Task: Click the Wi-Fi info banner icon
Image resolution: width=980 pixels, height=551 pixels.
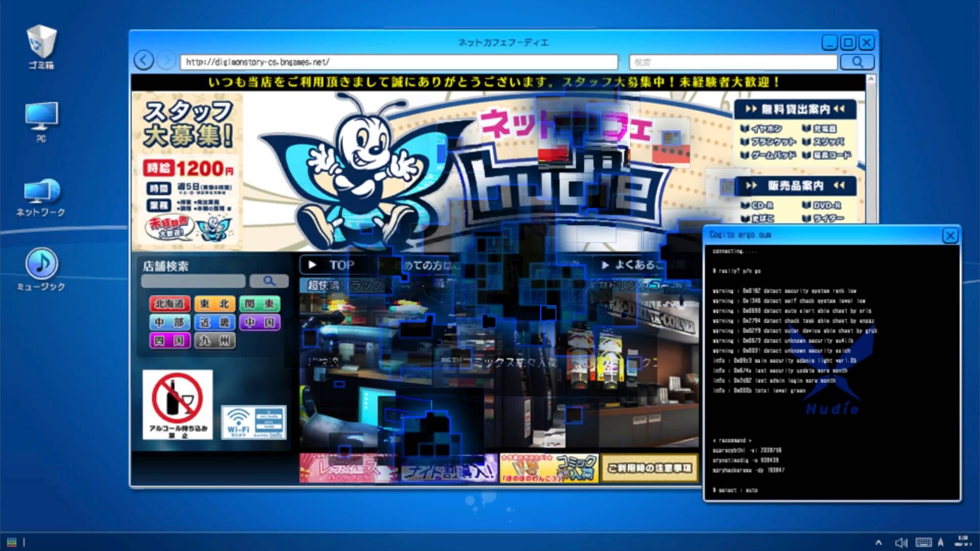Action: 254,422
